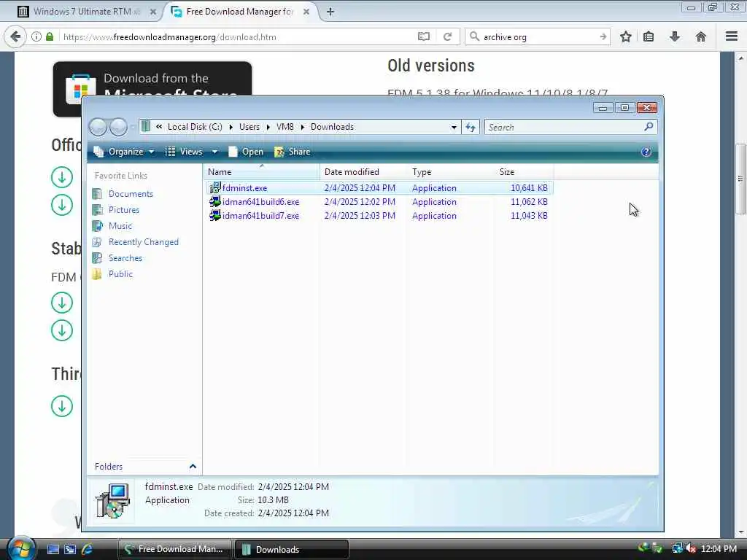The height and width of the screenshot is (560, 747).
Task: Open Music favorite link
Action: coord(112,226)
